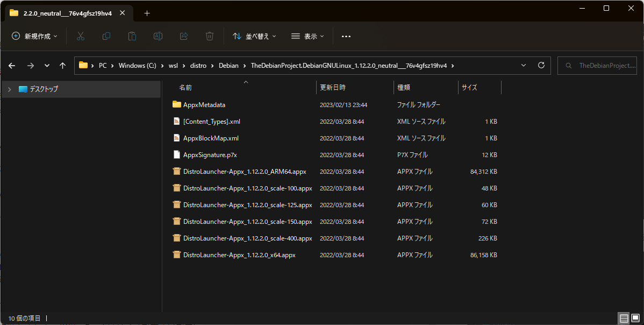Click PC in the breadcrumb path
The width and height of the screenshot is (644, 325).
[103, 65]
